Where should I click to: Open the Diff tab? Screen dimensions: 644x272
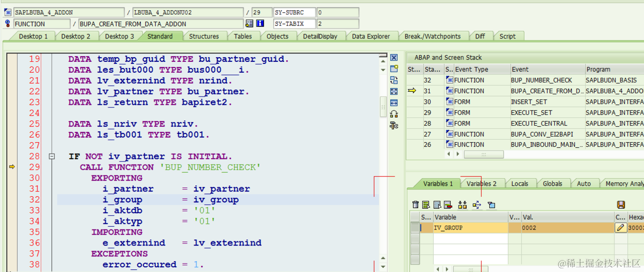pyautogui.click(x=480, y=36)
